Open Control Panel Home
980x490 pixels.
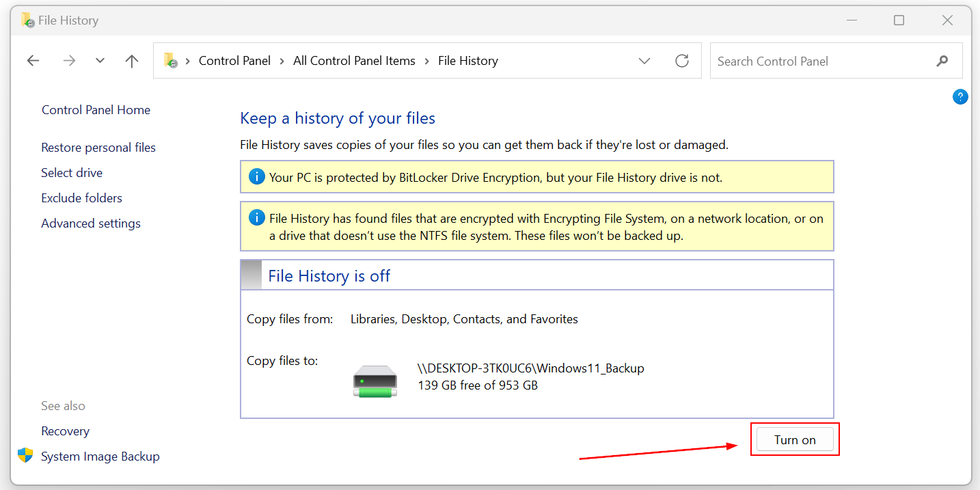tap(96, 110)
